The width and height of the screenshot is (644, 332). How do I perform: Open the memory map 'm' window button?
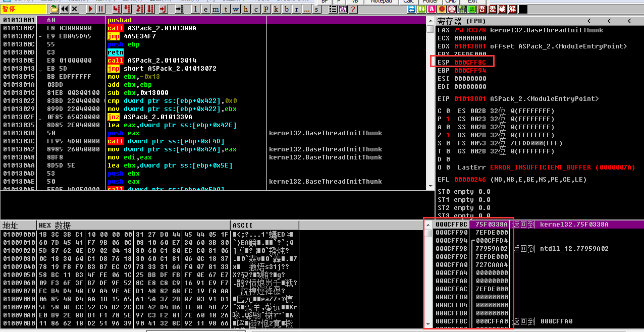[x=214, y=9]
